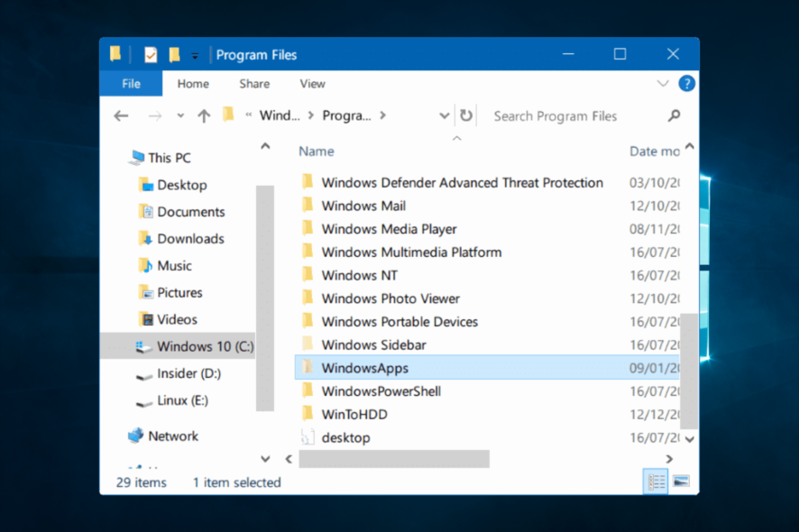Click the search magnifier icon

pyautogui.click(x=674, y=115)
